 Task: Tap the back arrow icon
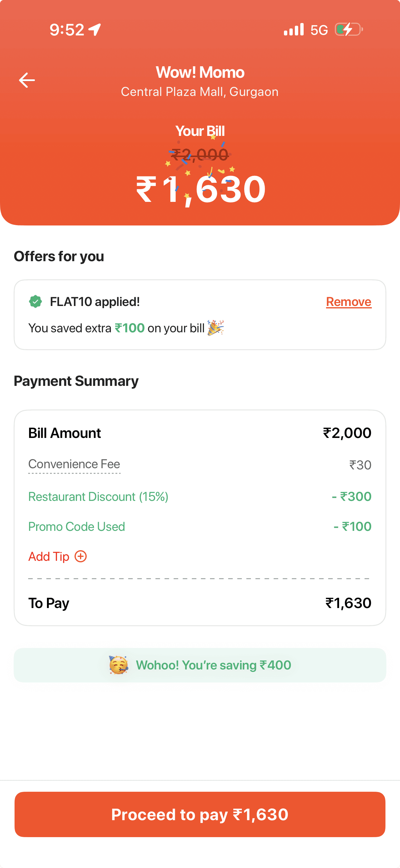27,80
